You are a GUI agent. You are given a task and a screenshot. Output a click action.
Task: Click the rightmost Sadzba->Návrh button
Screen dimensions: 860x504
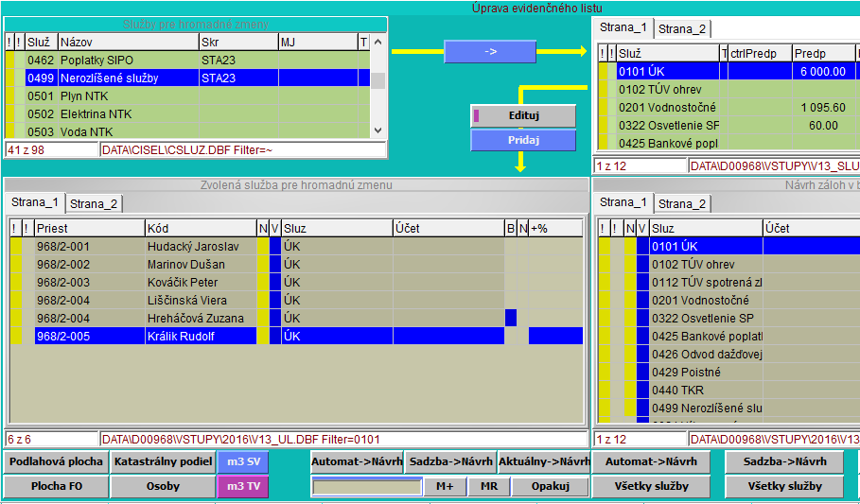[785, 461]
